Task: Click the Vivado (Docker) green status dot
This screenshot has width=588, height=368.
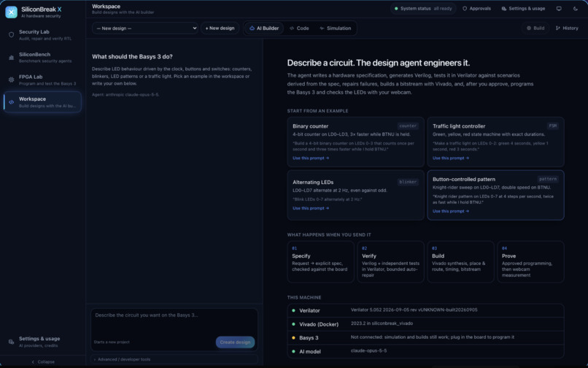Action: [293, 324]
